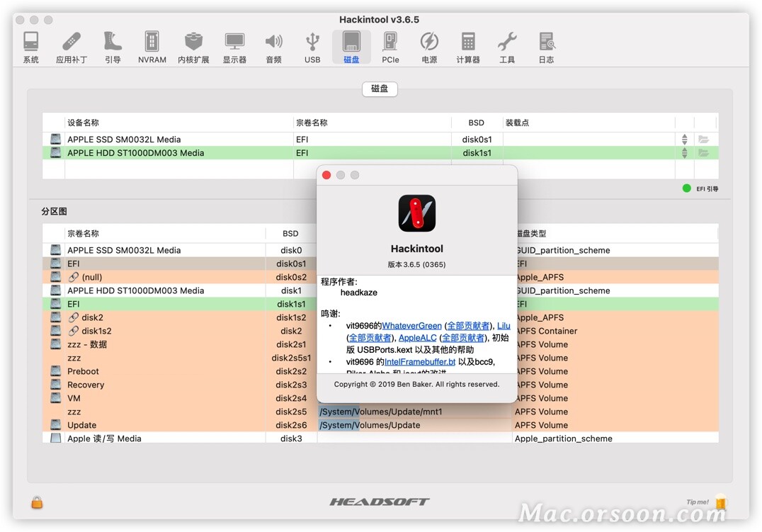Viewport: 762px width, 532px height.
Task: Open the WhateverGreen link in the about dialog
Action: pyautogui.click(x=413, y=325)
